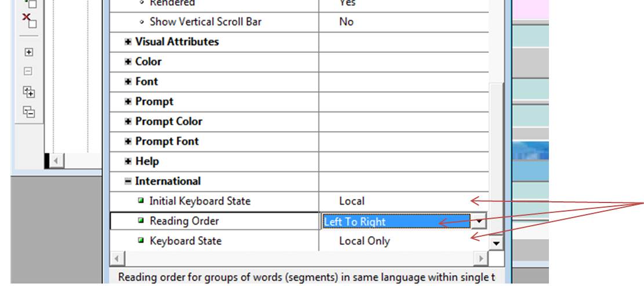
Task: Click the Expand (plus) toolbar icon
Action: (x=28, y=52)
